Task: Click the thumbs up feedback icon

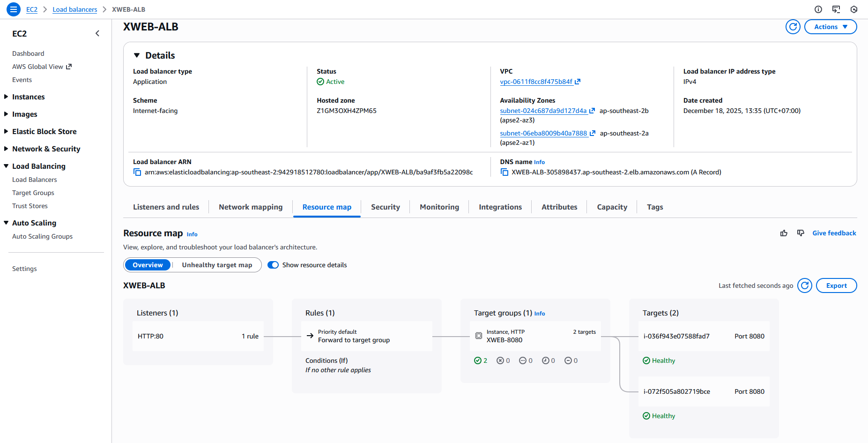Action: [784, 233]
